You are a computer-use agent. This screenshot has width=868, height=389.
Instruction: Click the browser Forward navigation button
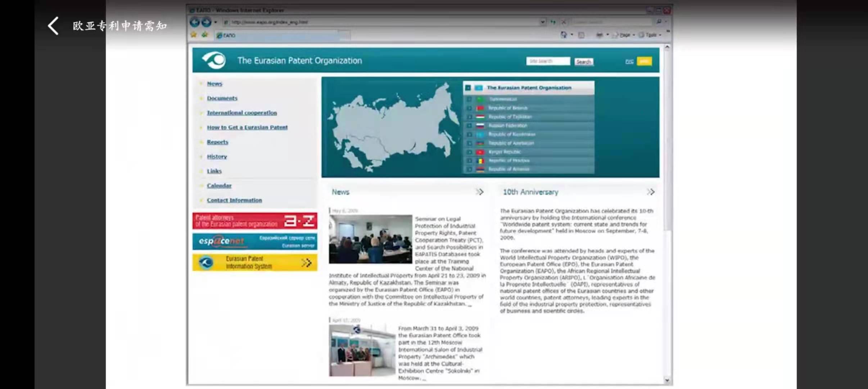click(206, 22)
